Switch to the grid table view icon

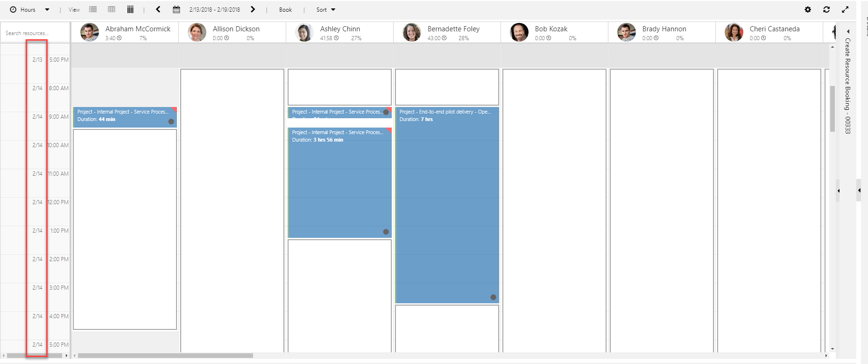[x=112, y=9]
